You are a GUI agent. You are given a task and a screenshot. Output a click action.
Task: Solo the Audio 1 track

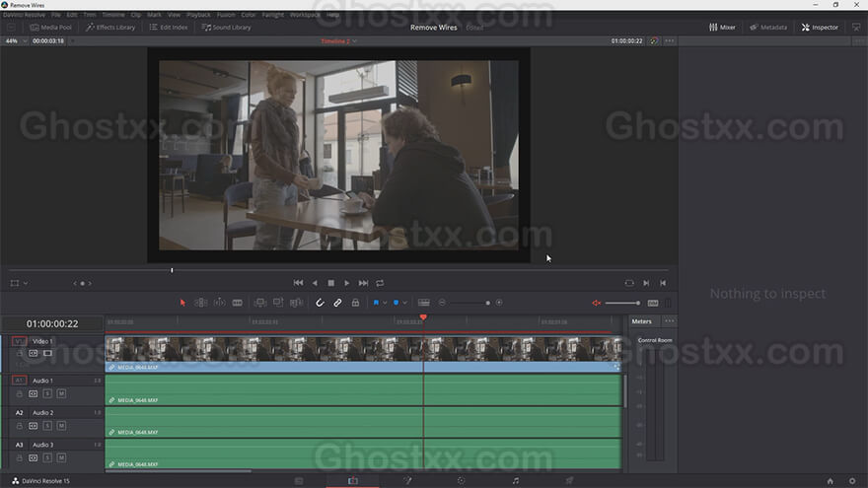coord(47,393)
